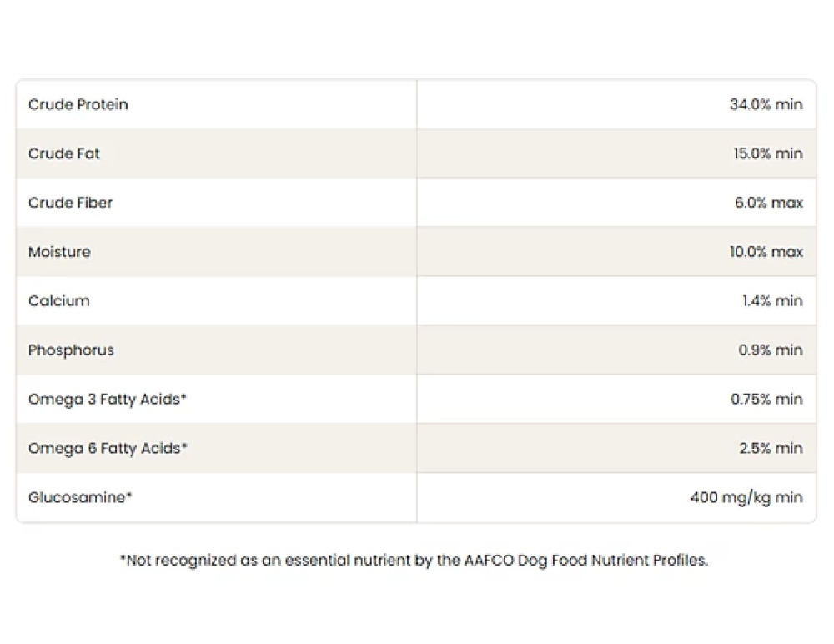Select the 2.5% min omega 6 value

(x=771, y=448)
